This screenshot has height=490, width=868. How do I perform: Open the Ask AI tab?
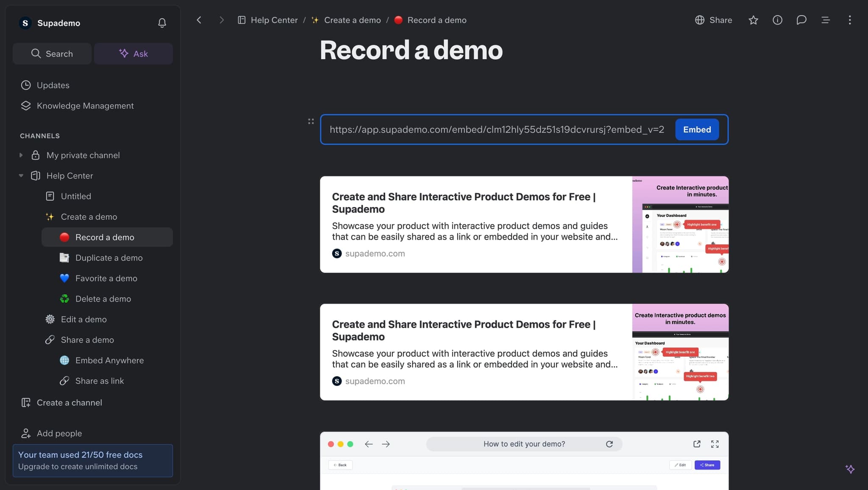pyautogui.click(x=133, y=53)
